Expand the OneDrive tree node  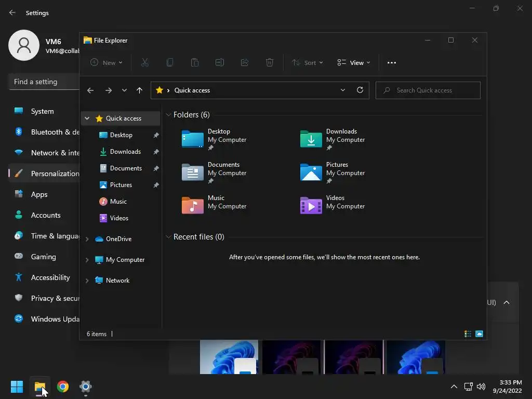click(x=87, y=239)
